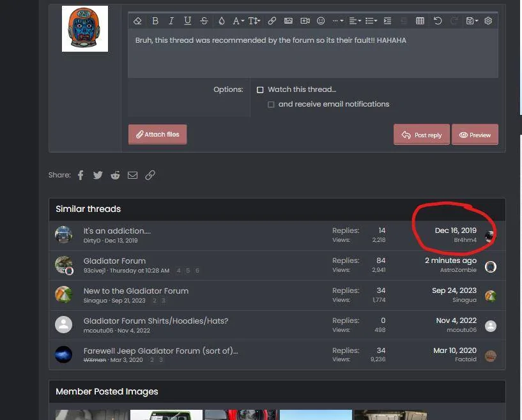Open the save draft dropdown

click(472, 21)
